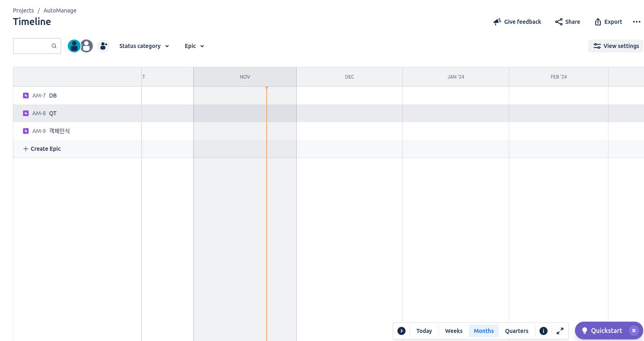Click the Give feedback label
644x341 pixels.
click(x=523, y=22)
